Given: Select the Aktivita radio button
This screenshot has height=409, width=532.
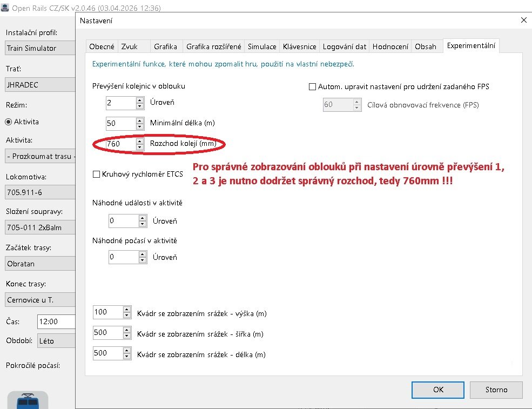Looking at the screenshot, I should (x=8, y=122).
